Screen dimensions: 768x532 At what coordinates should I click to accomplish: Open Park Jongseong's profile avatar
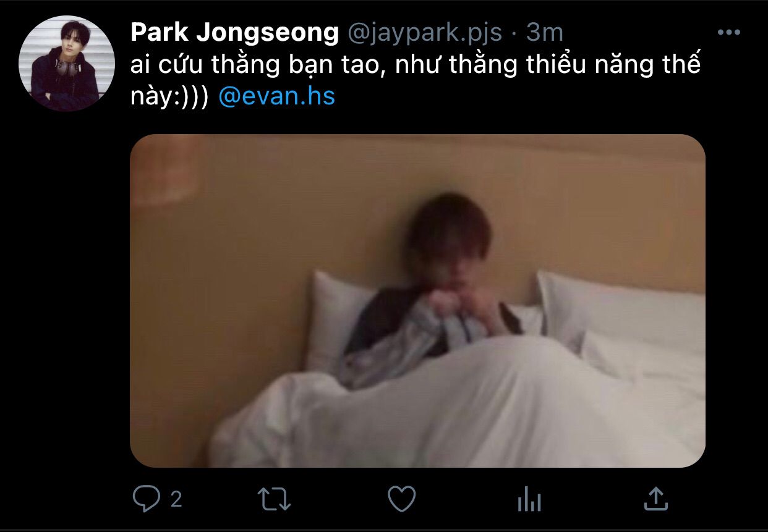tap(67, 64)
